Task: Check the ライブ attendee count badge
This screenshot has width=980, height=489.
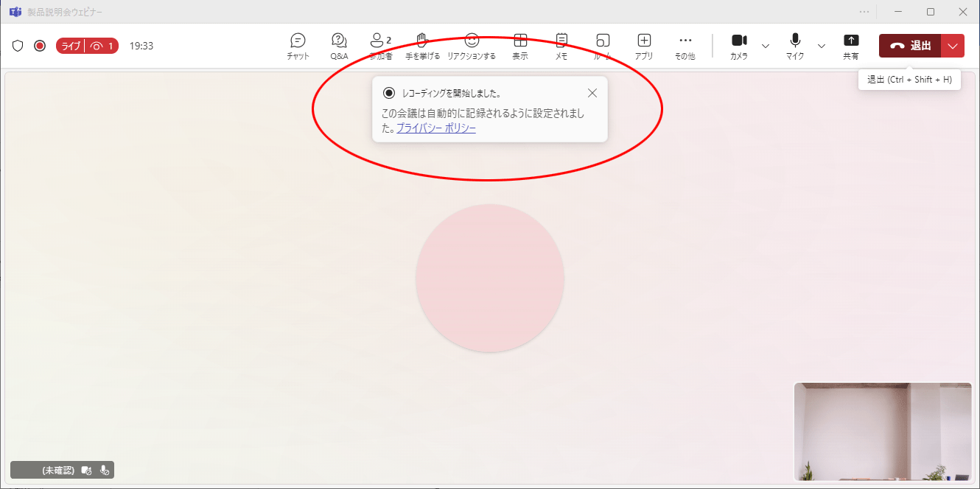Action: point(87,45)
